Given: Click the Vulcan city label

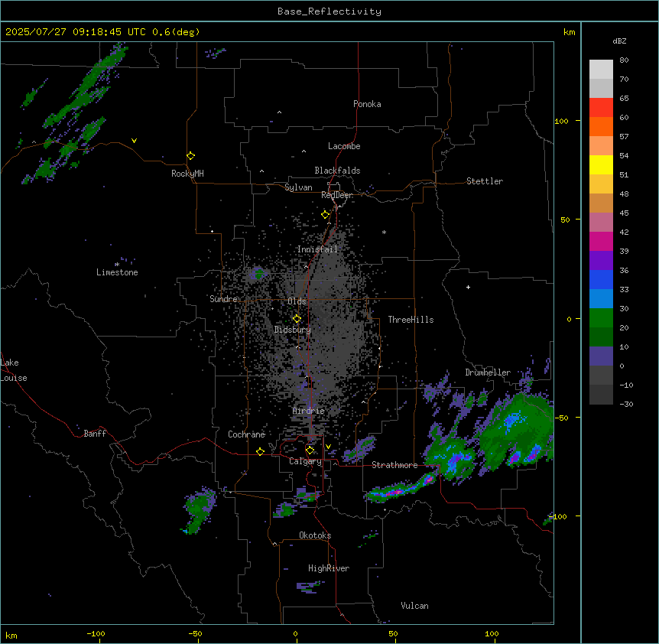Looking at the screenshot, I should [x=415, y=606].
